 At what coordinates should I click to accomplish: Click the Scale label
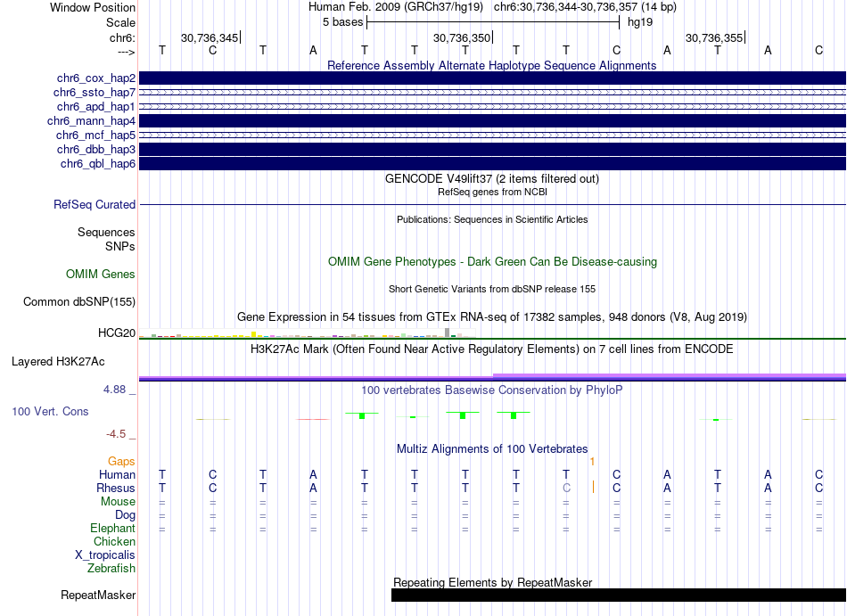(120, 22)
